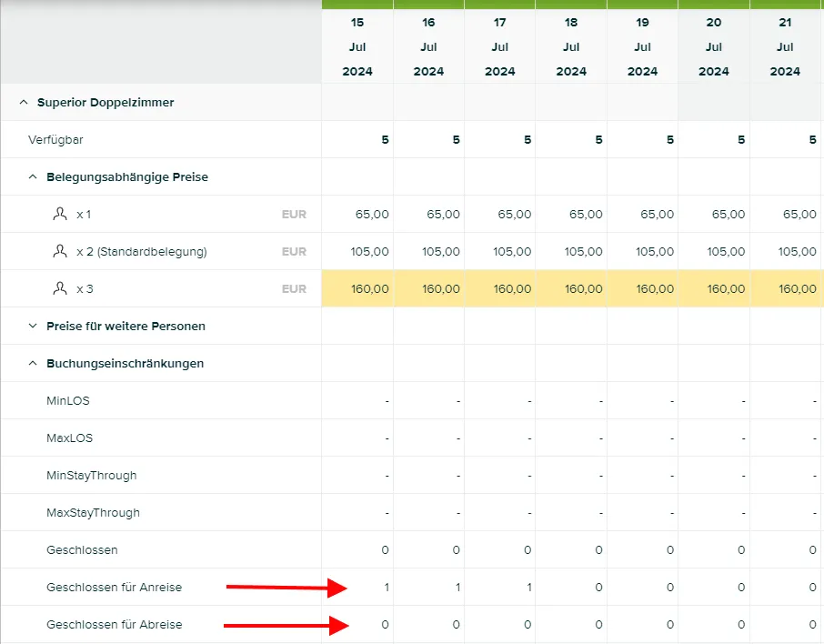The width and height of the screenshot is (824, 644).
Task: Expand the Preise für weitere Personen chevron
Action: click(33, 326)
